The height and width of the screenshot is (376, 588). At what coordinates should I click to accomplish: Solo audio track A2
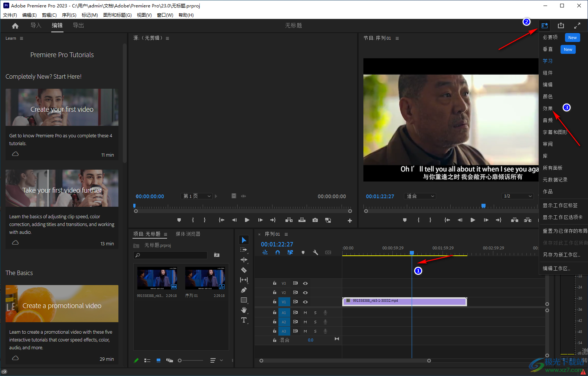[315, 322]
